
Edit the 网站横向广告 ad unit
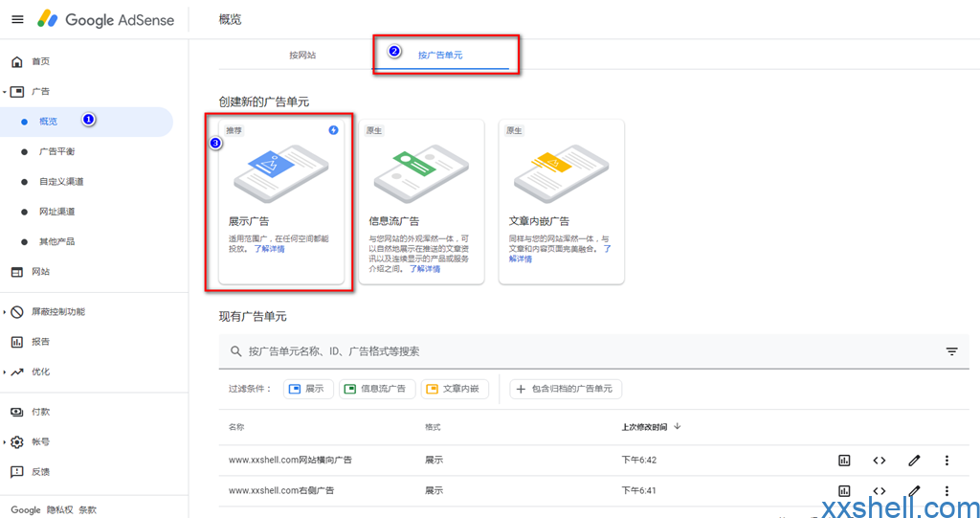(x=914, y=461)
